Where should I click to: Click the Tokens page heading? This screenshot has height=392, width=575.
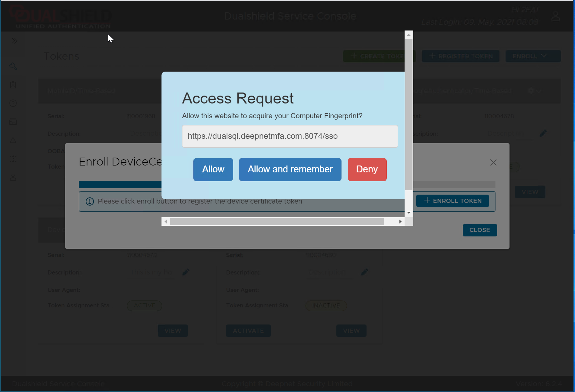click(61, 56)
